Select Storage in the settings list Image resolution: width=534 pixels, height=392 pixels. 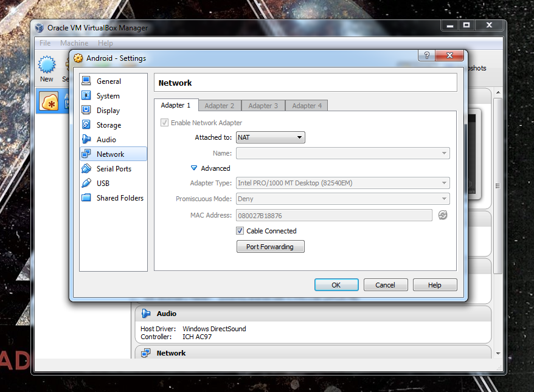point(113,125)
